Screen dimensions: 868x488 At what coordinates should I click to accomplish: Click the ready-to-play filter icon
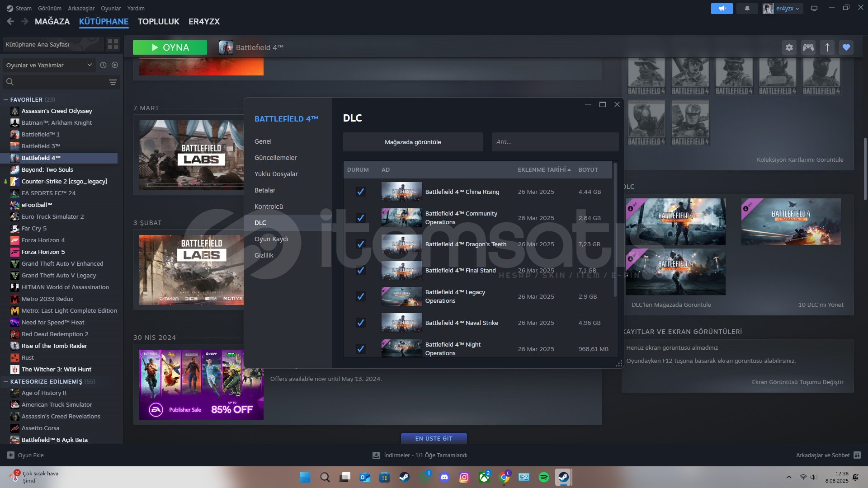pos(115,65)
